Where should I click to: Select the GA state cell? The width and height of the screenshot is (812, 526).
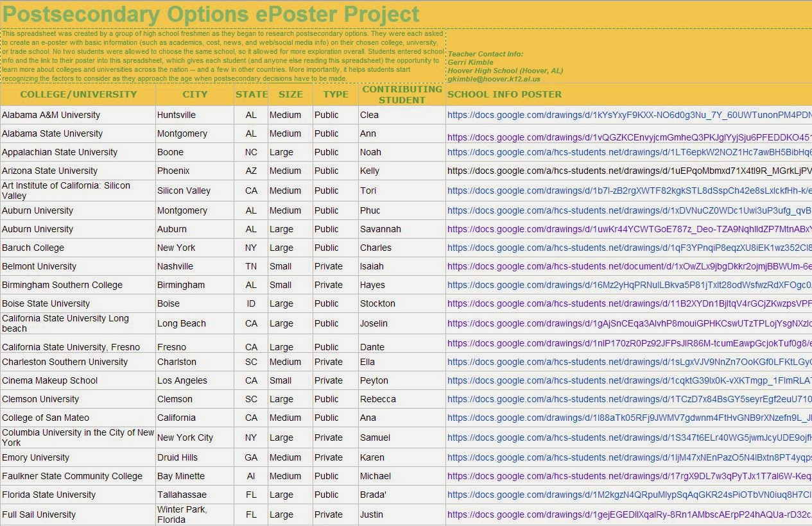(x=251, y=457)
